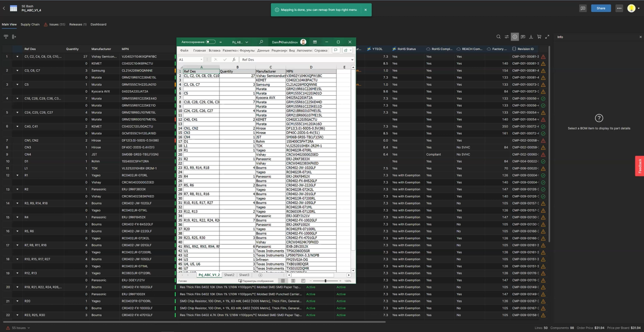Click the fullscreen expand arrows icon

547,37
